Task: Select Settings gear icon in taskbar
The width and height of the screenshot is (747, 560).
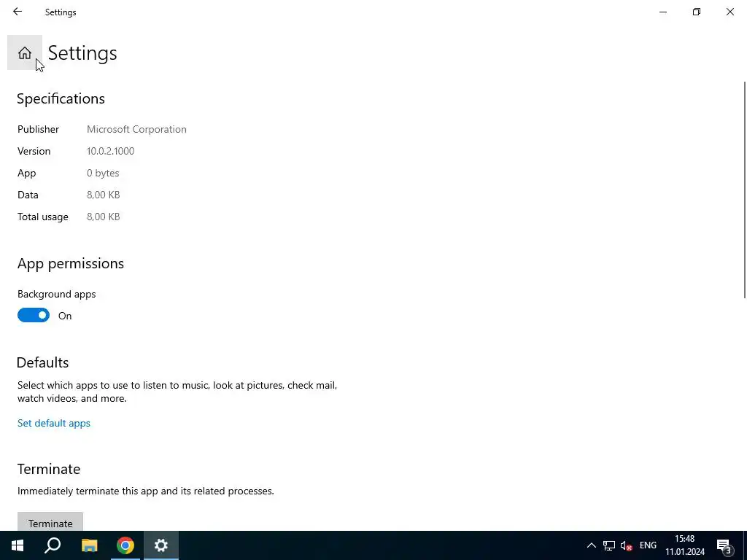Action: click(x=161, y=545)
